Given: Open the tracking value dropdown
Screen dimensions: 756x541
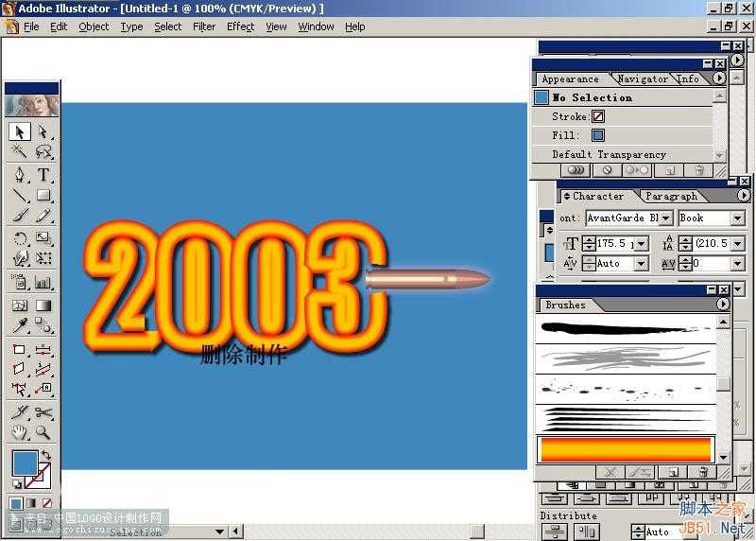Looking at the screenshot, I should [x=738, y=264].
